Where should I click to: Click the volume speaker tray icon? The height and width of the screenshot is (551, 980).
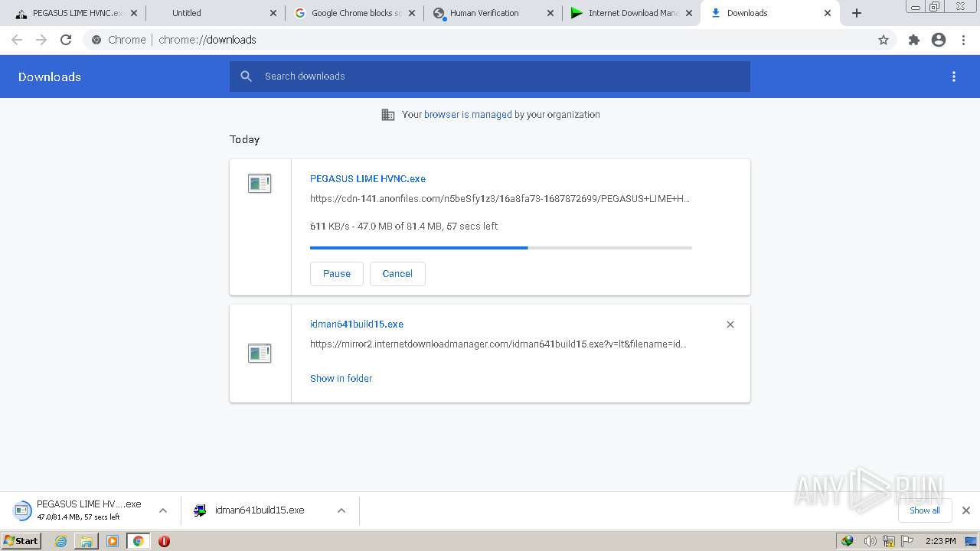tap(870, 541)
